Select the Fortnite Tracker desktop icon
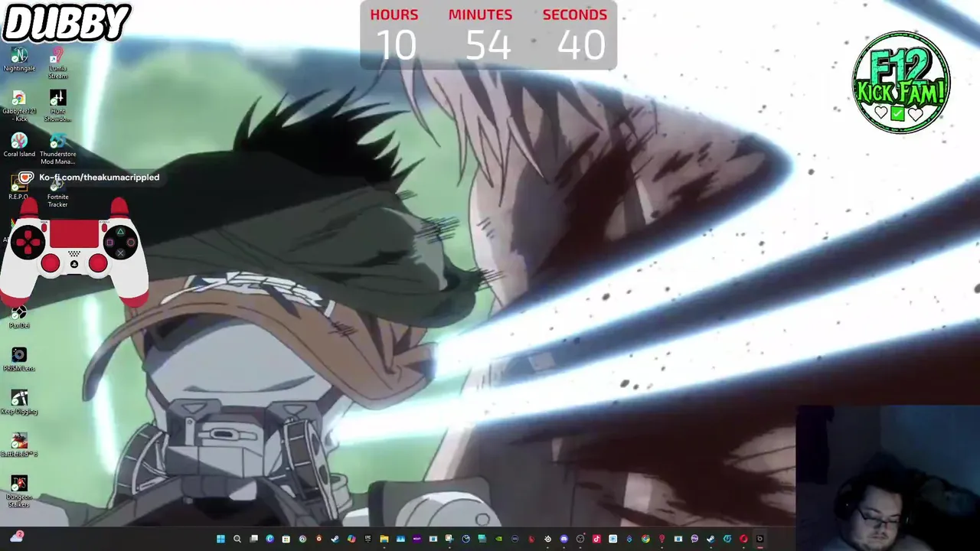 pyautogui.click(x=57, y=192)
